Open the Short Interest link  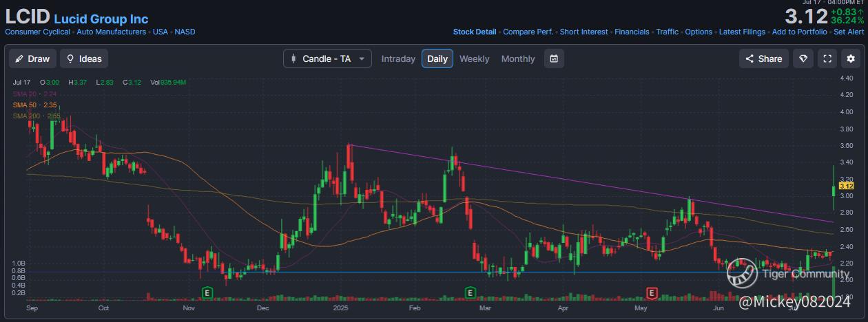pos(584,32)
